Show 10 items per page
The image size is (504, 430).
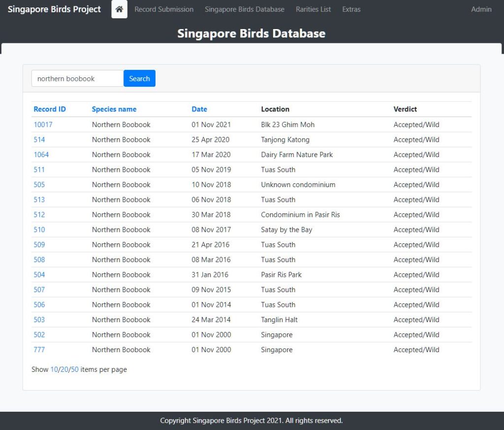[x=54, y=369]
